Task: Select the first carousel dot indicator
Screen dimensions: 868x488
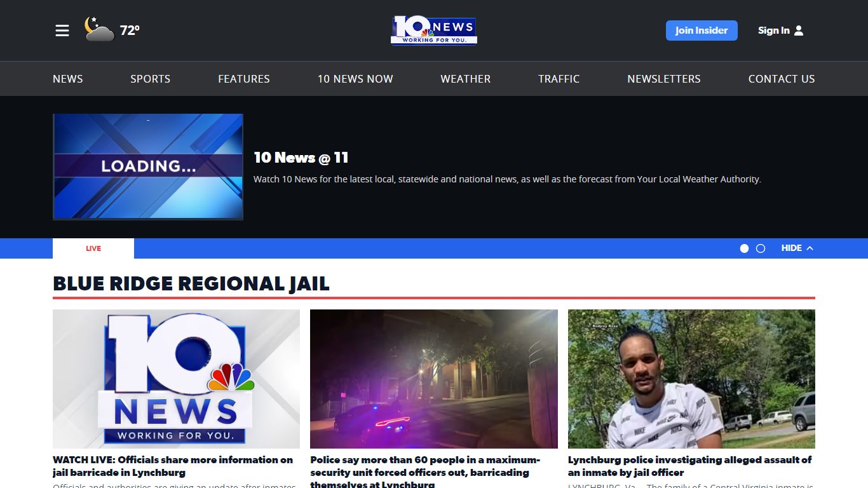Action: pos(745,248)
